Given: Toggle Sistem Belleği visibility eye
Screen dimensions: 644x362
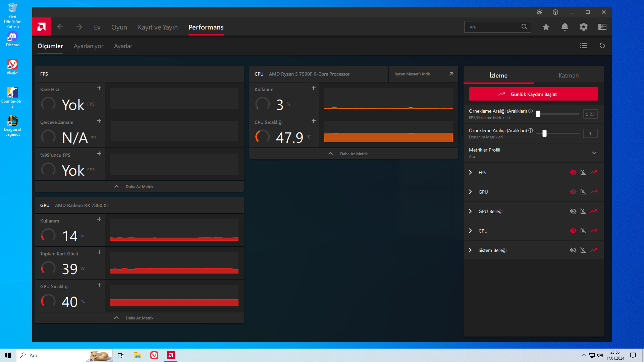Looking at the screenshot, I should (573, 250).
